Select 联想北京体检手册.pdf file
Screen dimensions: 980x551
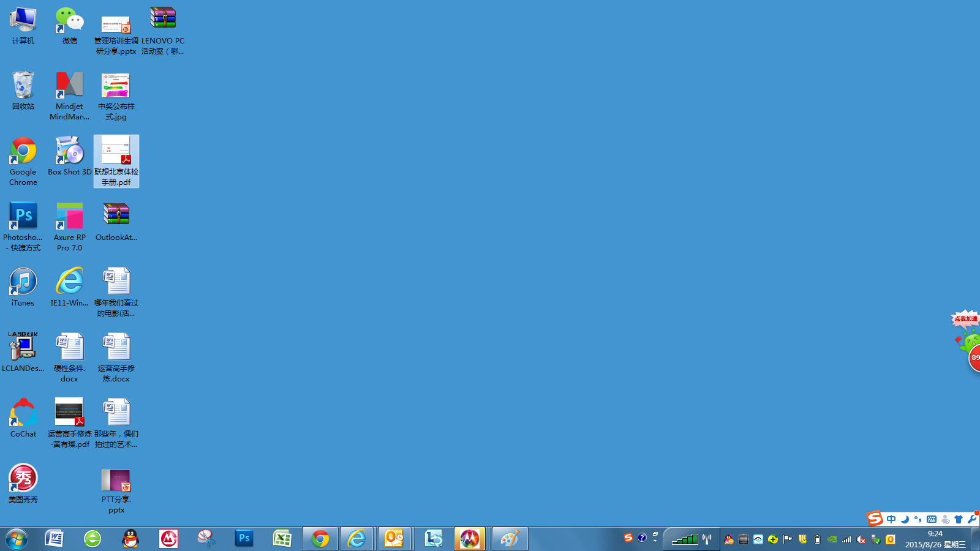point(116,162)
